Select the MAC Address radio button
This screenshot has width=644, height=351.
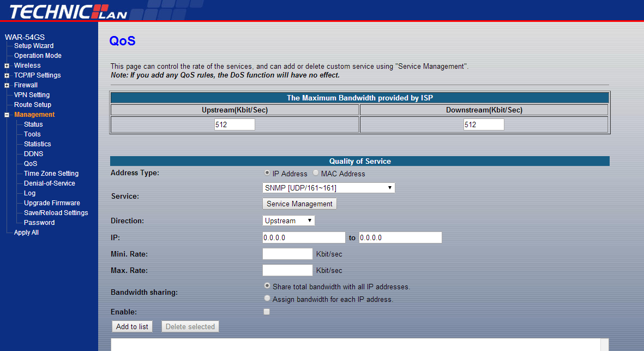click(x=315, y=173)
